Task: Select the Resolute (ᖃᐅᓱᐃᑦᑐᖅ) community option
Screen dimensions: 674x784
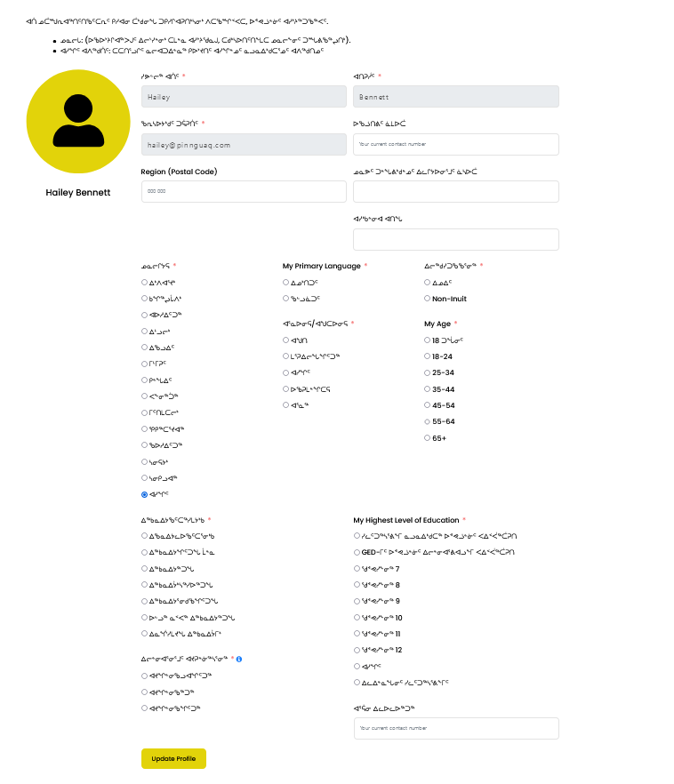Action: pyautogui.click(x=145, y=445)
